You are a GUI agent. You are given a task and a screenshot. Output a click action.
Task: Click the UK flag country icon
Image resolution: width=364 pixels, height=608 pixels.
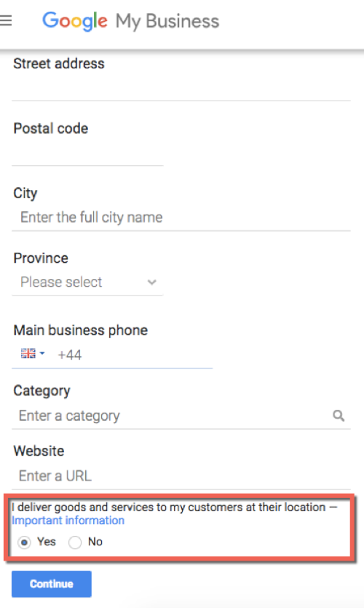click(28, 353)
